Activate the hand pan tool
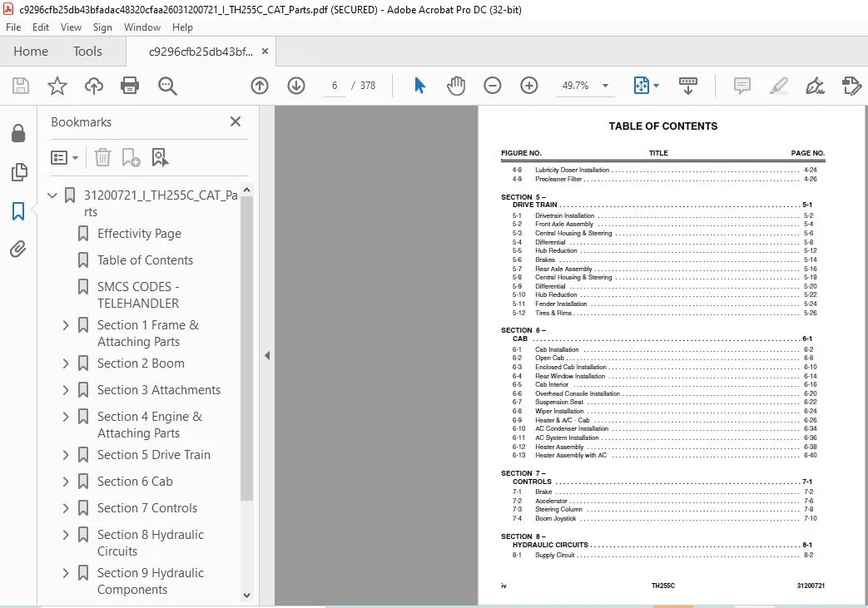 (x=455, y=86)
